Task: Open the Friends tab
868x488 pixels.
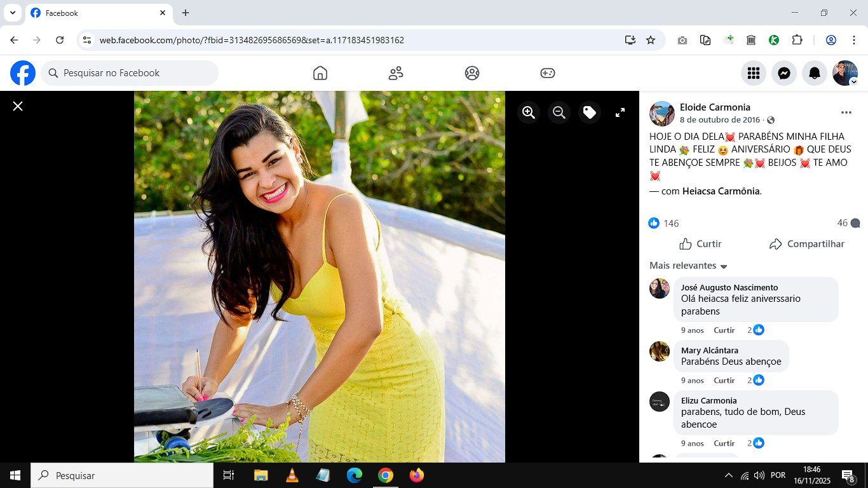Action: tap(396, 73)
